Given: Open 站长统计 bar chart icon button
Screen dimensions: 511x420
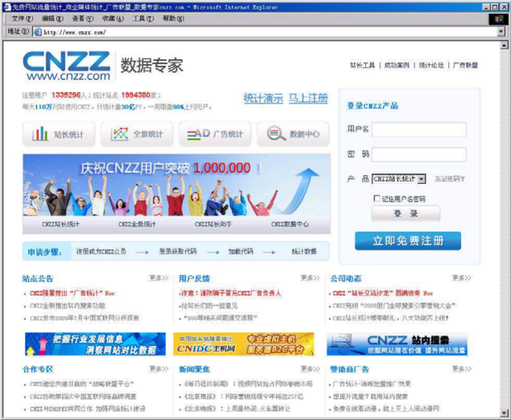Looking at the screenshot, I should coord(59,134).
